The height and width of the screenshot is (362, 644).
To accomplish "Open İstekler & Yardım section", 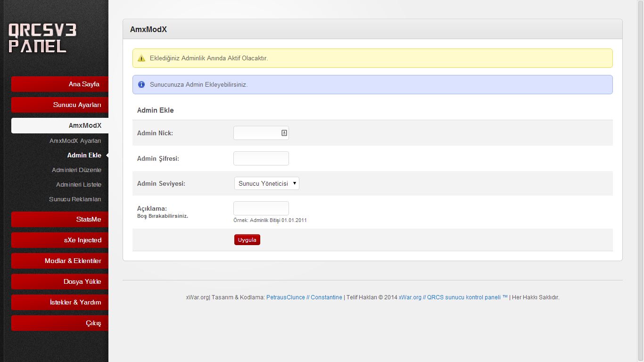I will pos(60,302).
